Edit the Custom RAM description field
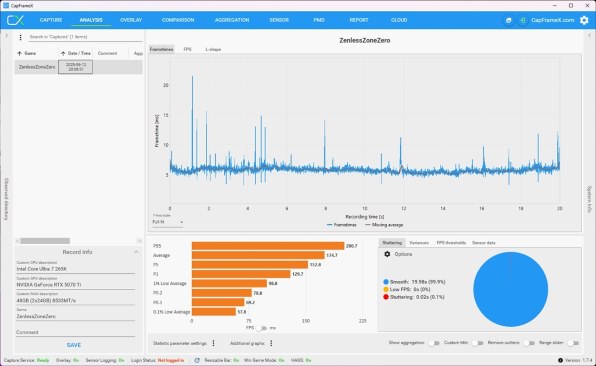 tap(75, 300)
